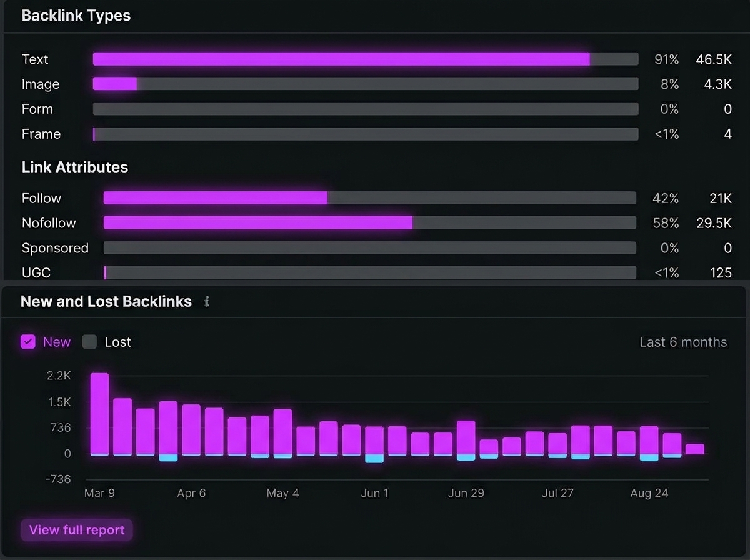Click the Image backlink type bar
Screen dimensions: 750x560
(x=366, y=84)
